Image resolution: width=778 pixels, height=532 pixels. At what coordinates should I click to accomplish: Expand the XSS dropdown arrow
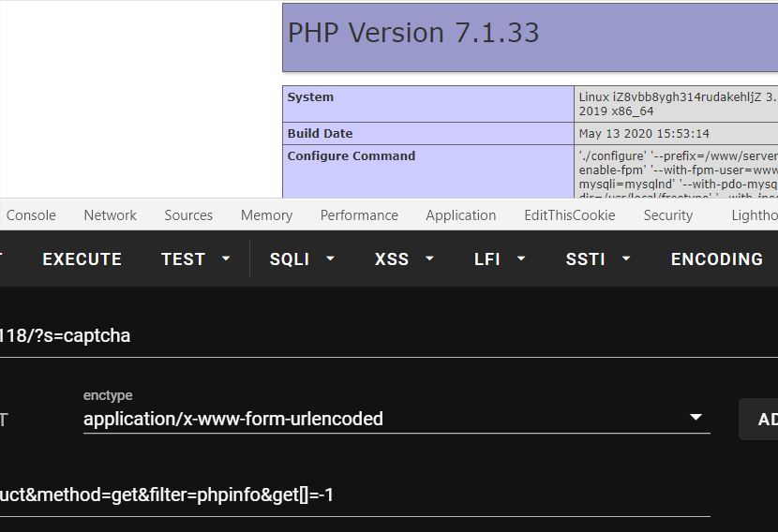(430, 259)
